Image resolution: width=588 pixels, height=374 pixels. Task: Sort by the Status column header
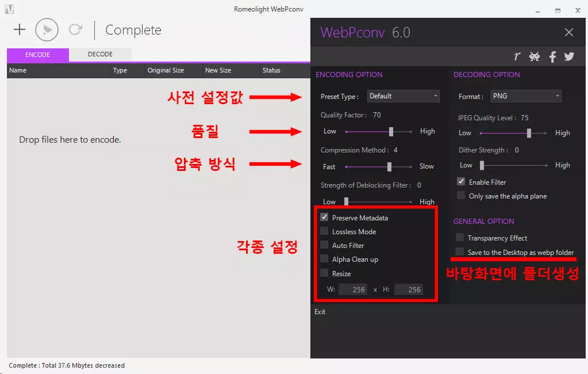click(285, 70)
